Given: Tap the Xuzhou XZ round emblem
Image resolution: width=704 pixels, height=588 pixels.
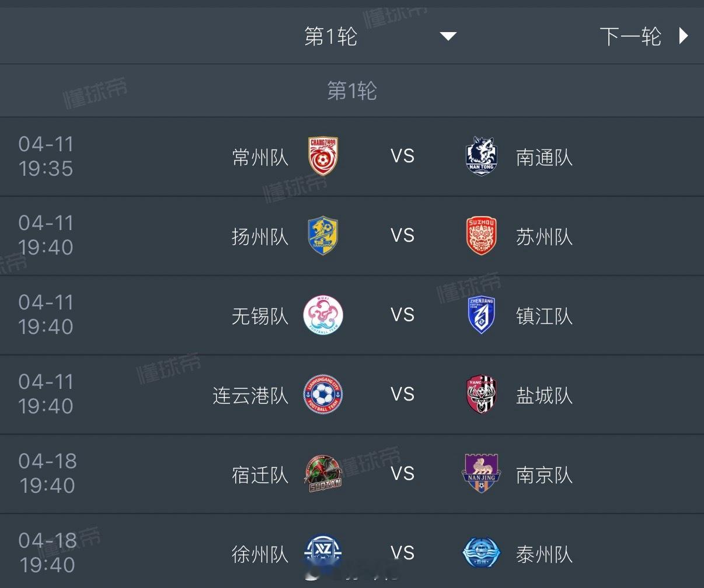Looking at the screenshot, I should (323, 552).
